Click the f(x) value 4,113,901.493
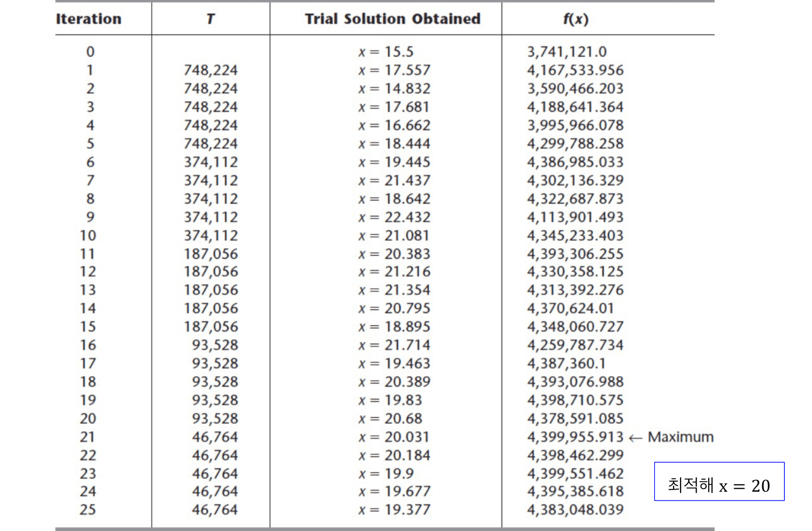812x531 pixels. [x=575, y=217]
